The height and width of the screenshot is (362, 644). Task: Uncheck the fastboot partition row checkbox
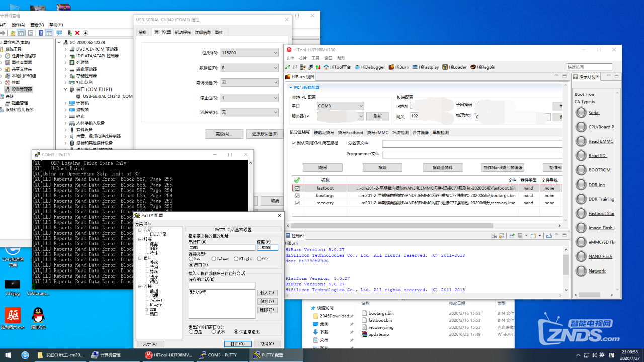click(297, 188)
